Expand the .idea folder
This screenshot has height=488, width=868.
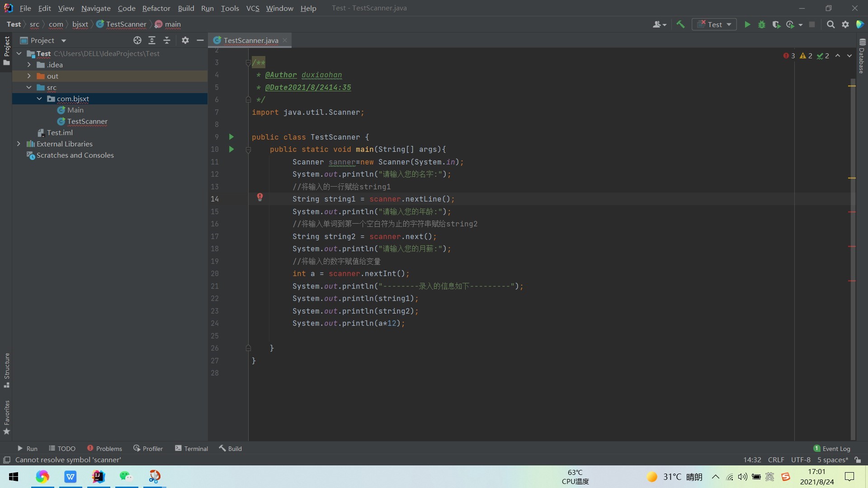[x=29, y=65]
